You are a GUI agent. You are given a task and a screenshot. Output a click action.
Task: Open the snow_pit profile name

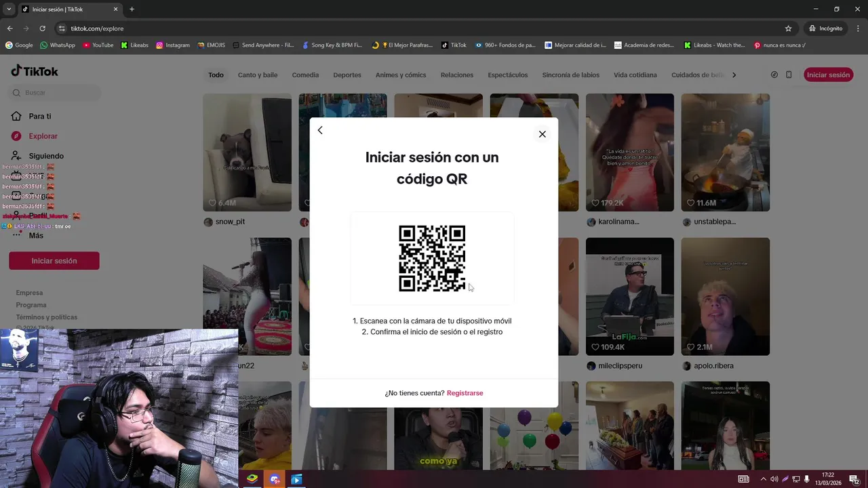230,222
